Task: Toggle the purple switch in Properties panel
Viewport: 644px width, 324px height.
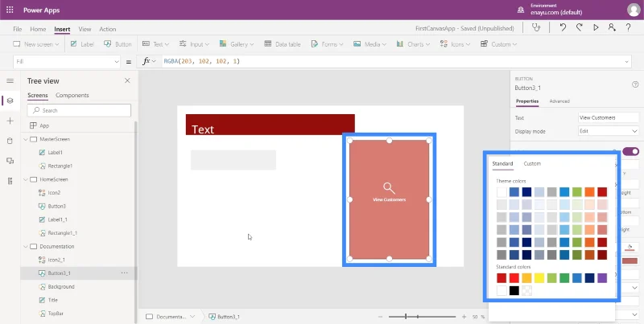Action: pos(630,151)
